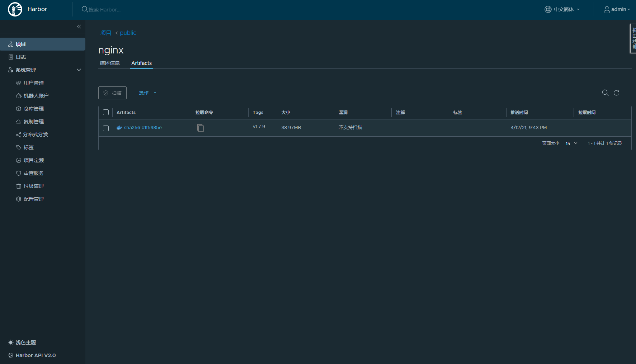This screenshot has height=364, width=636.
Task: Click the shield 扫描 scan button
Action: point(112,93)
